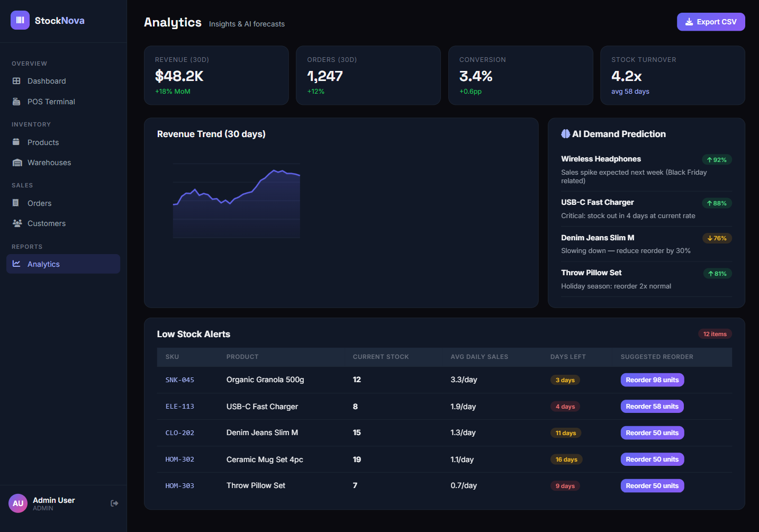Open the Orders section
The height and width of the screenshot is (532, 759).
click(63, 203)
